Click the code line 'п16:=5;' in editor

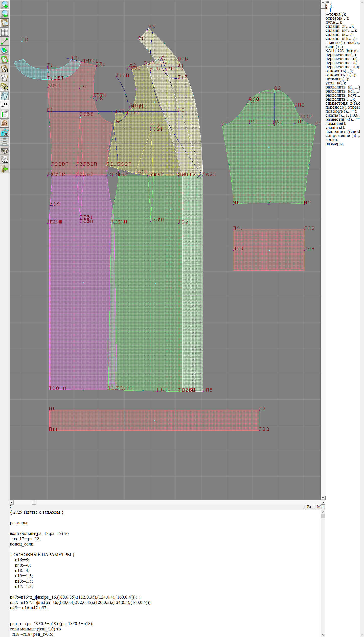(x=22, y=560)
